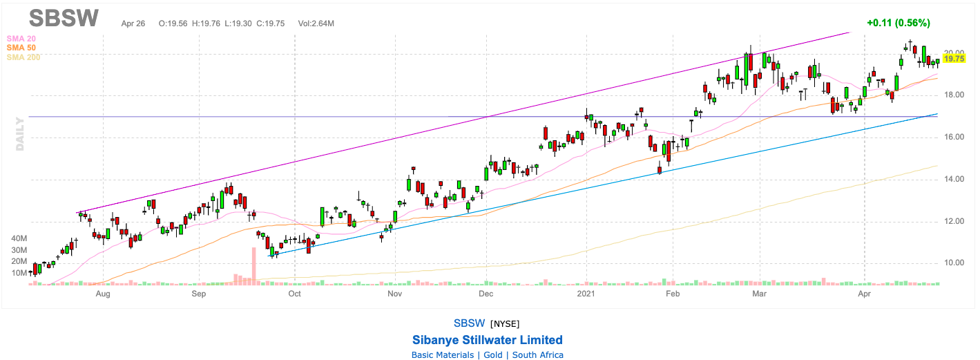Viewport: 980px width, 360px height.
Task: Click the large SBSW chart title
Action: 64,18
